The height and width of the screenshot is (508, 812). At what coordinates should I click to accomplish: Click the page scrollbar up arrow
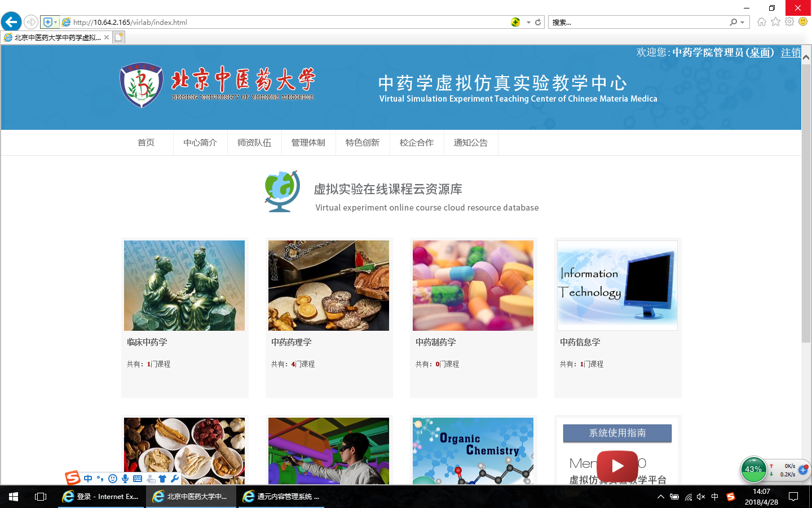(x=806, y=57)
